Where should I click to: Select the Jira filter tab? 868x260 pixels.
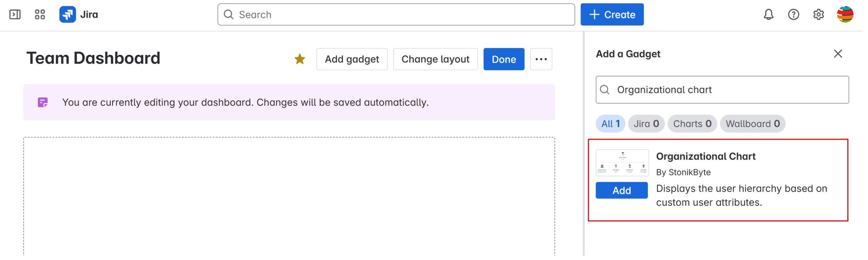pyautogui.click(x=646, y=124)
